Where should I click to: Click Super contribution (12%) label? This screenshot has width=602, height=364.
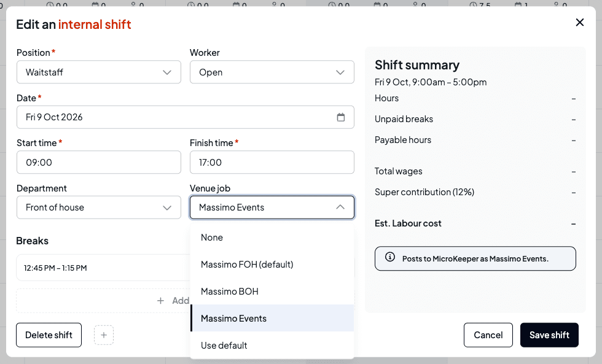[424, 192]
